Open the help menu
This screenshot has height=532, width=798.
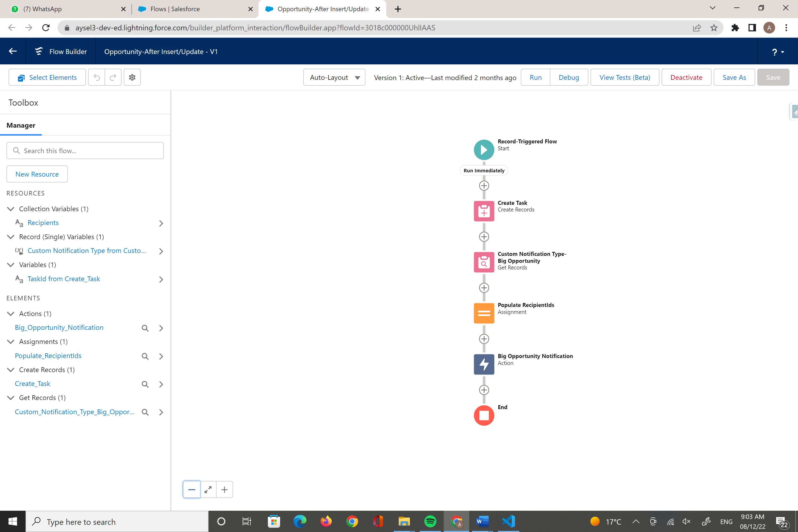tap(777, 52)
